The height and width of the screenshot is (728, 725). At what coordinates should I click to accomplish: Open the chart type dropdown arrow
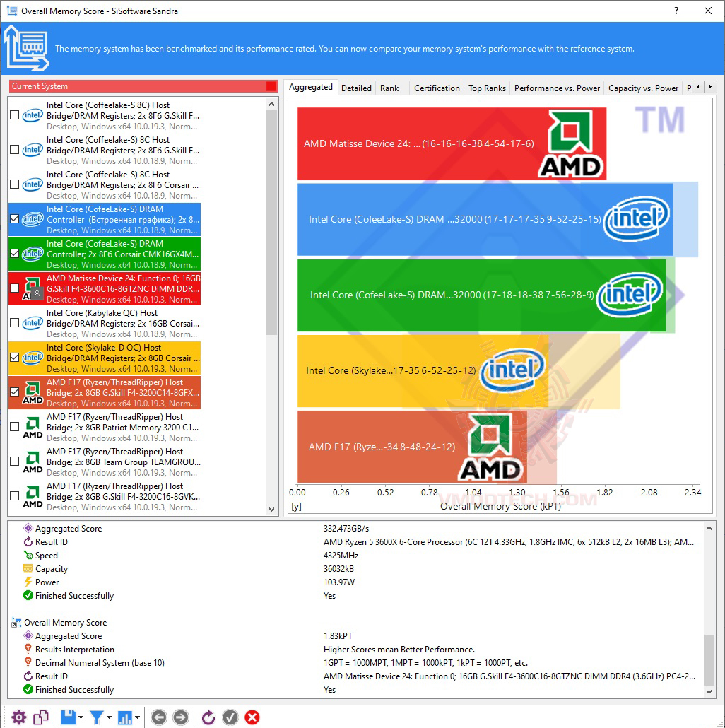click(137, 718)
